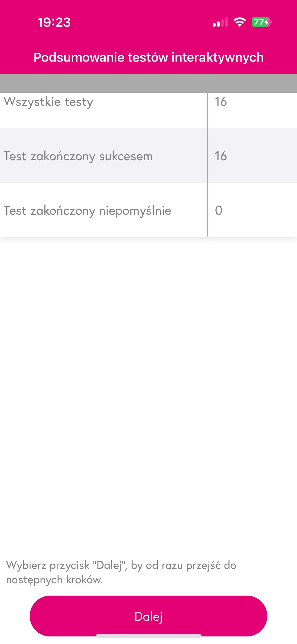Tap the word sukcesem in second row
Image resolution: width=297 pixels, height=644 pixels.
(126, 156)
